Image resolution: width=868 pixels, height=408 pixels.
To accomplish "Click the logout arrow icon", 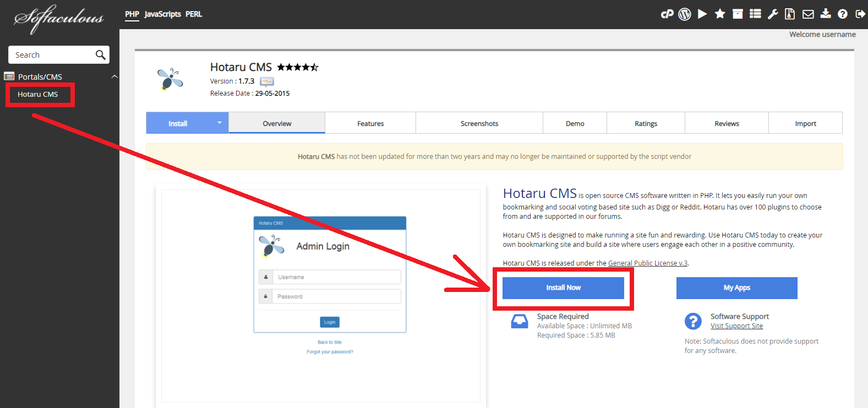I will (860, 14).
